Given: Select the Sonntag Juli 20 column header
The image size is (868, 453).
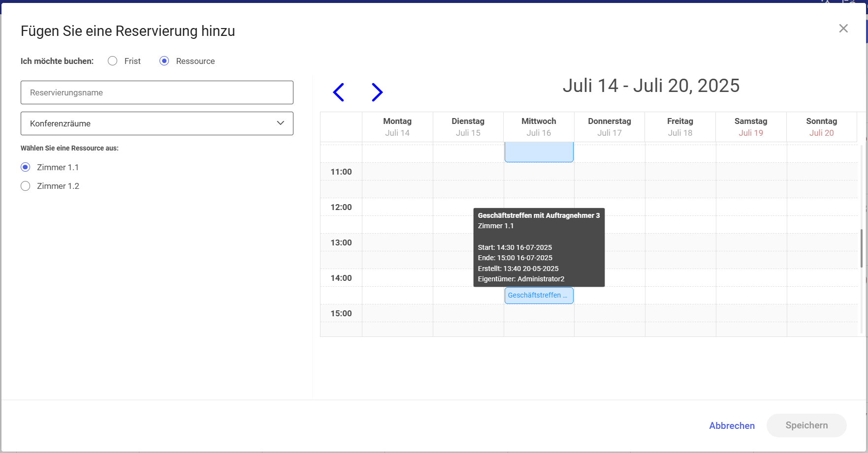Looking at the screenshot, I should (821, 127).
